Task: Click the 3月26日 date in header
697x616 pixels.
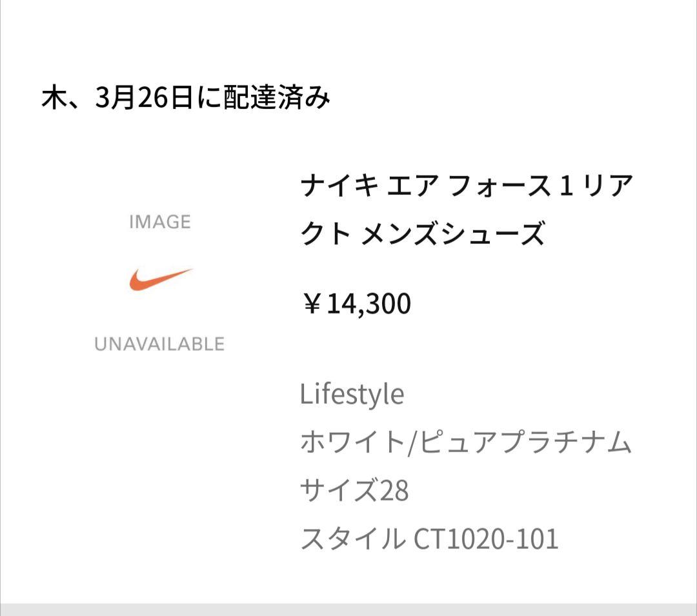Action: pos(143,97)
